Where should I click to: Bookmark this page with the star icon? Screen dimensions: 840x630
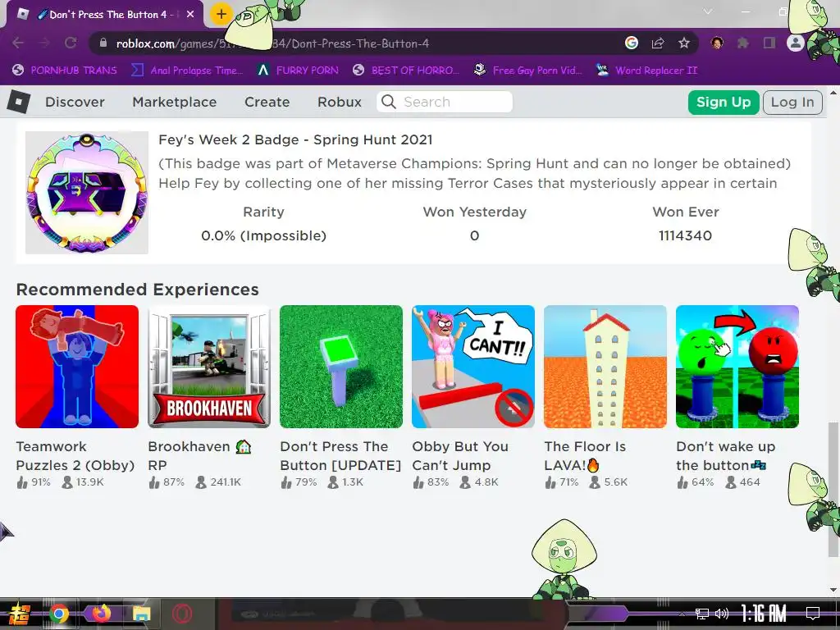pyautogui.click(x=683, y=43)
